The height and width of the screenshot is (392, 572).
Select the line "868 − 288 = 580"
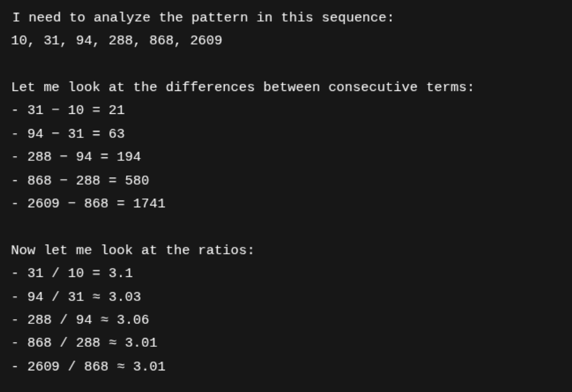88,181
